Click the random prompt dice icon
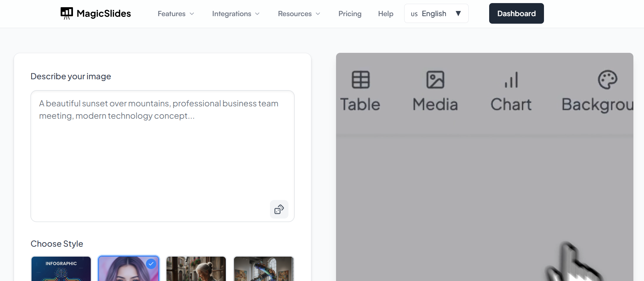644x281 pixels. coord(279,209)
